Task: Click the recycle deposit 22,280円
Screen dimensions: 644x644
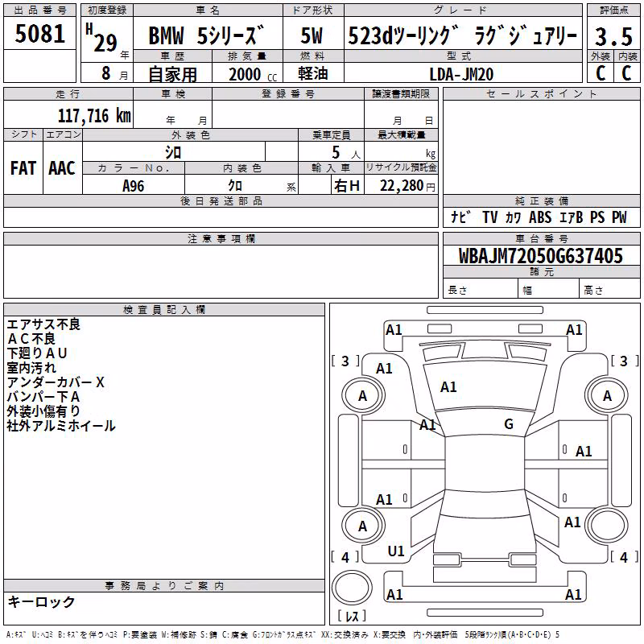Action: (407, 186)
